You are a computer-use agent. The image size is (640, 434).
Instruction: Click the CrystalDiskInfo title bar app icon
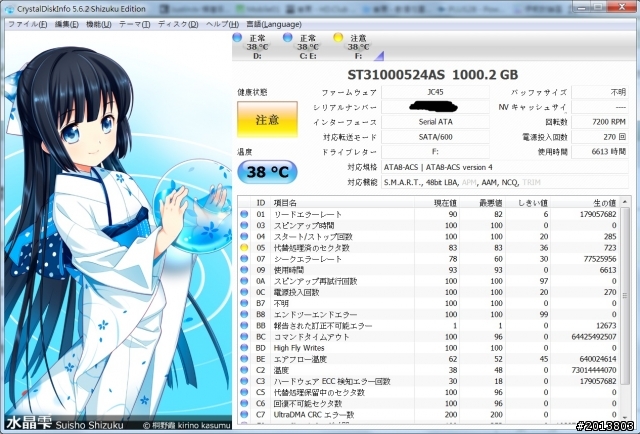pos(10,9)
